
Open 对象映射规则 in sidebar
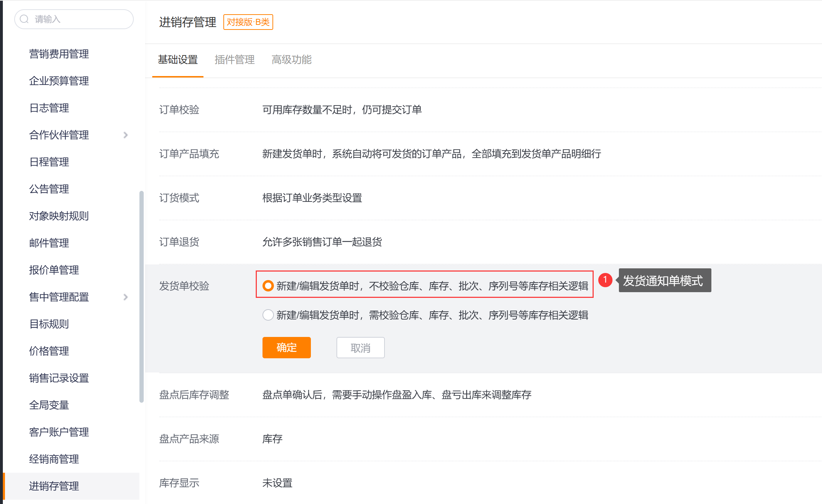point(59,216)
